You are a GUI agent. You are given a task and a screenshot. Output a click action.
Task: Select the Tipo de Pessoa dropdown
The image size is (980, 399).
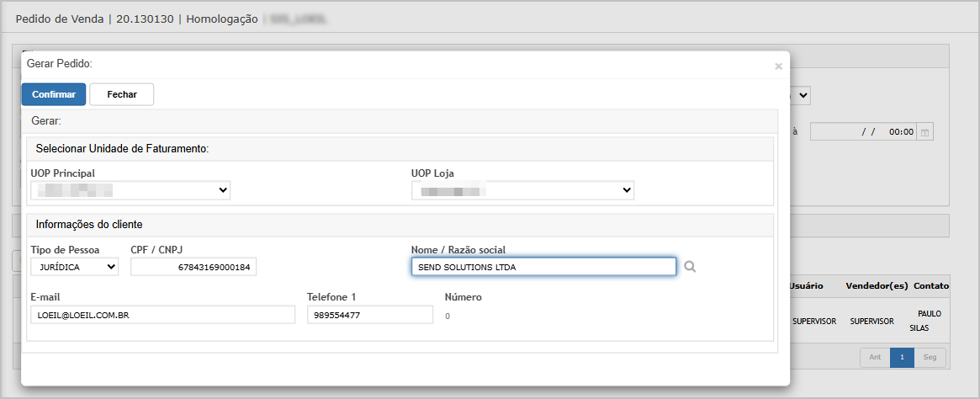click(x=74, y=267)
